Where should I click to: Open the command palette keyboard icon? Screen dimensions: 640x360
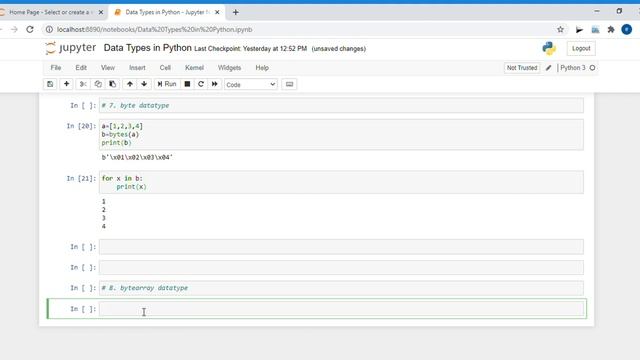[289, 84]
